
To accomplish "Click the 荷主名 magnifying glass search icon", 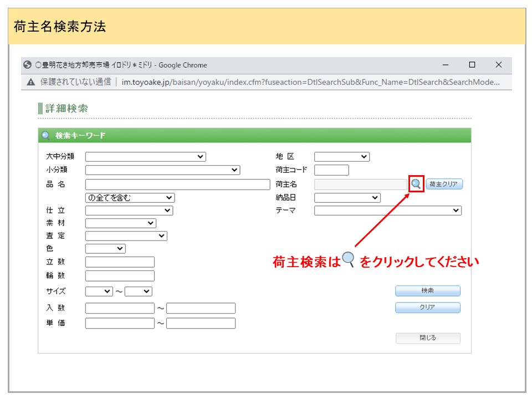I will tap(416, 184).
